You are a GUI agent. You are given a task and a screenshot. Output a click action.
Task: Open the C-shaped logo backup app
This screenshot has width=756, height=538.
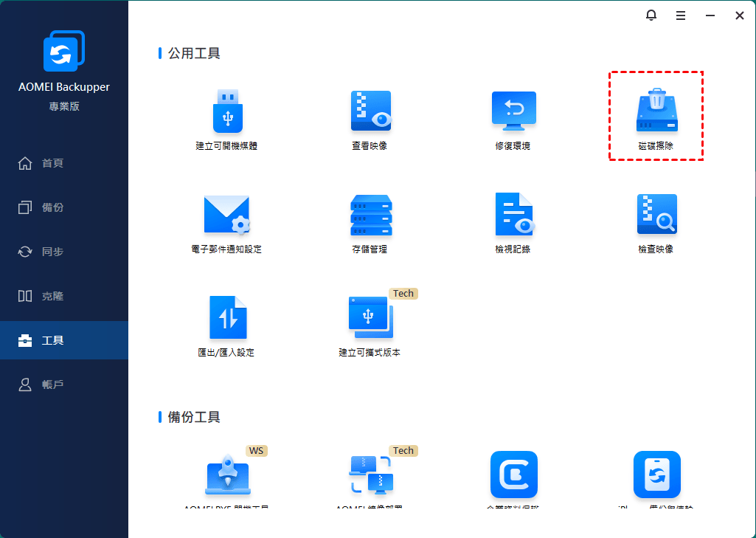pos(514,475)
